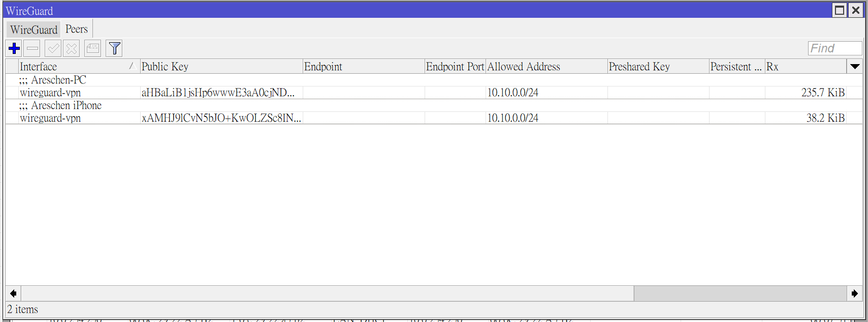This screenshot has width=868, height=322.
Task: Click the Find search field
Action: [834, 48]
